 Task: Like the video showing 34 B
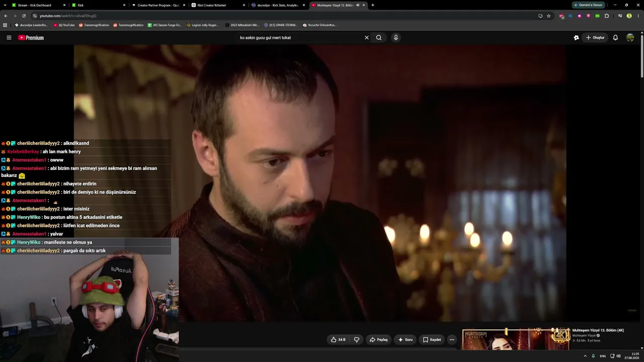pos(338,340)
